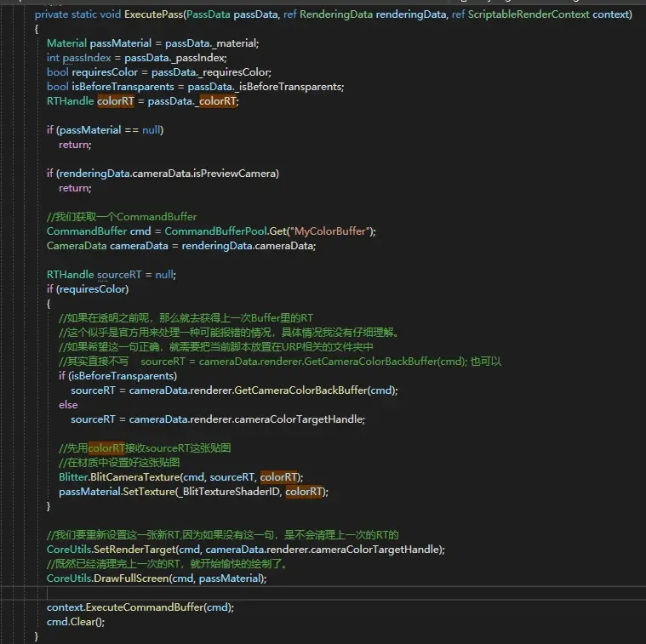Click the ExecutePass method name
Image resolution: width=646 pixels, height=644 pixels.
pos(154,14)
